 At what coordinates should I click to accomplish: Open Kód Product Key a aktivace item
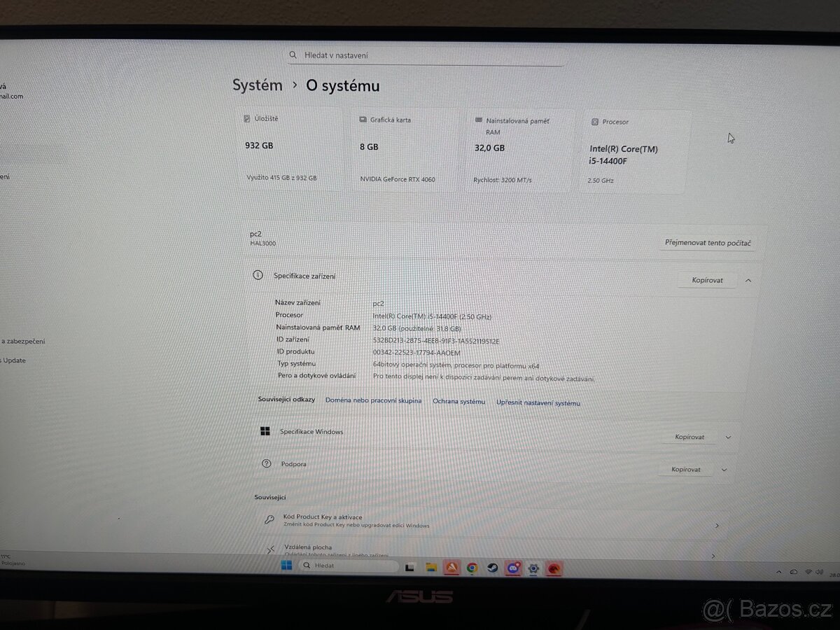tap(490, 521)
